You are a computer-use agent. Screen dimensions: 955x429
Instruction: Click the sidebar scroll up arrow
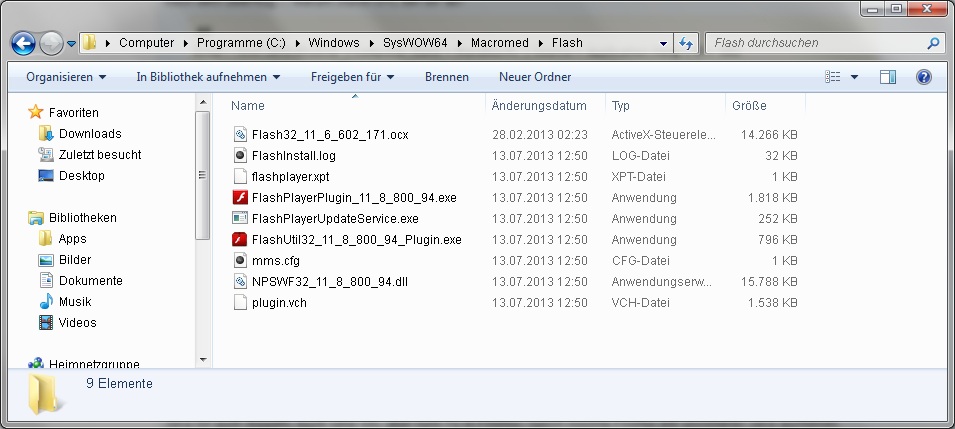pyautogui.click(x=203, y=102)
